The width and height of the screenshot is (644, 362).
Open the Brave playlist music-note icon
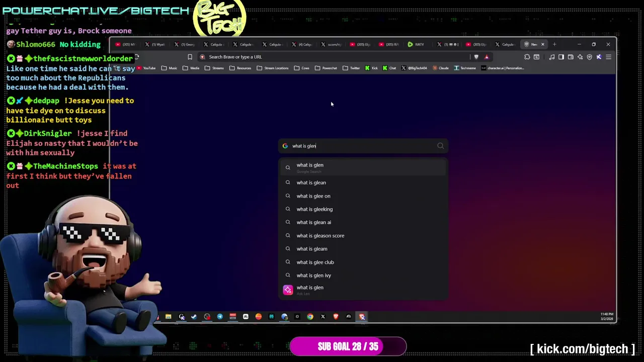(552, 57)
